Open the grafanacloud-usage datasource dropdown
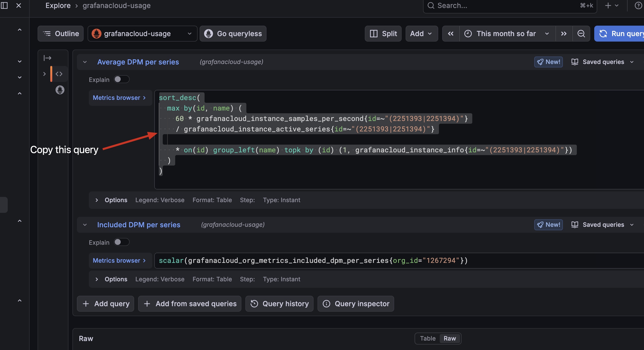644x350 pixels. coord(142,34)
